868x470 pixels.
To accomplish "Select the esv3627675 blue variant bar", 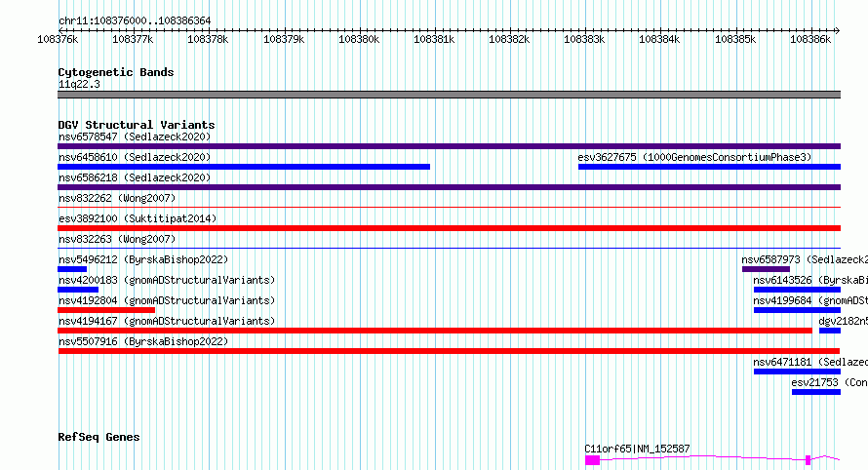I will 710,167.
